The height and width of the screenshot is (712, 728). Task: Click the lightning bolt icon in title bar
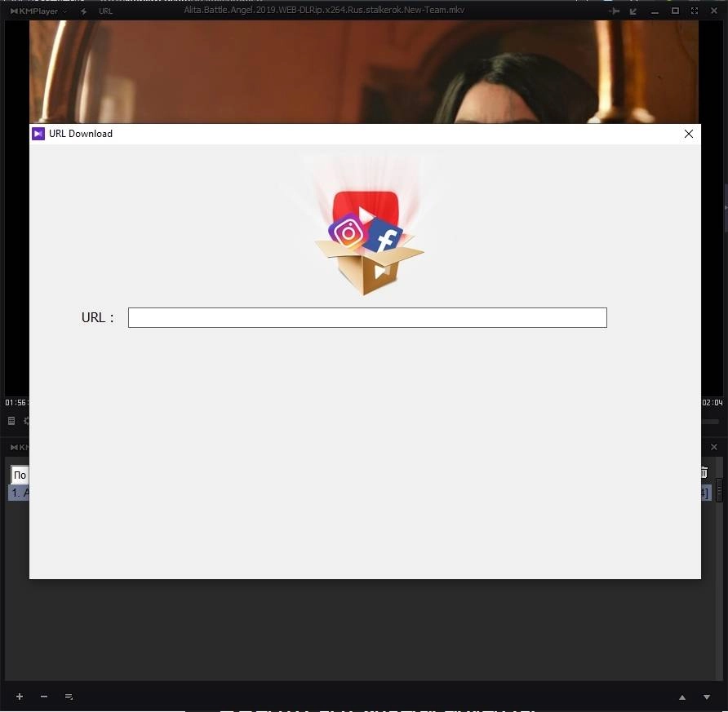point(83,11)
